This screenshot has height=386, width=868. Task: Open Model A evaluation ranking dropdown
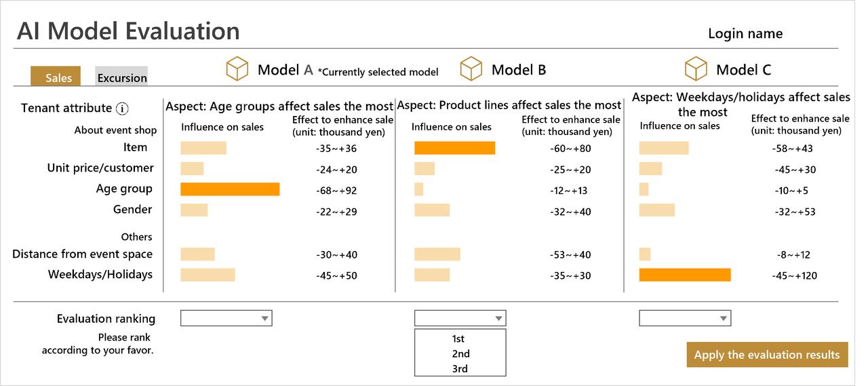(x=226, y=318)
